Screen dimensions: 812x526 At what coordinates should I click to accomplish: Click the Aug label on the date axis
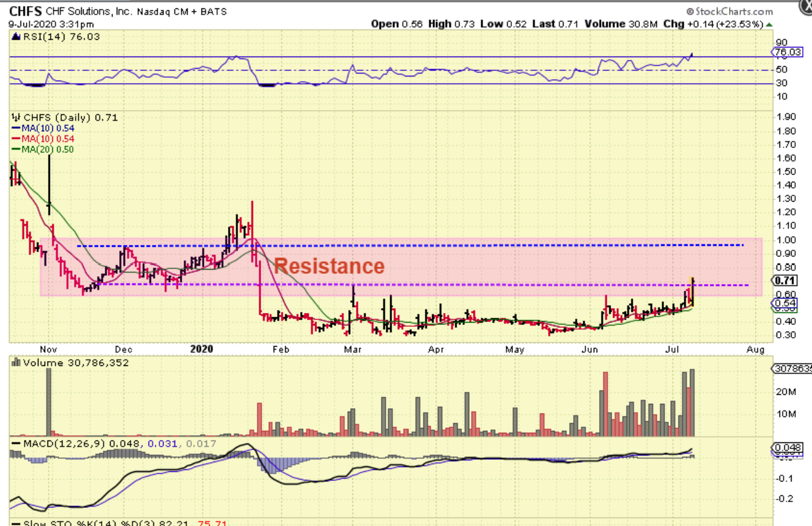click(755, 348)
